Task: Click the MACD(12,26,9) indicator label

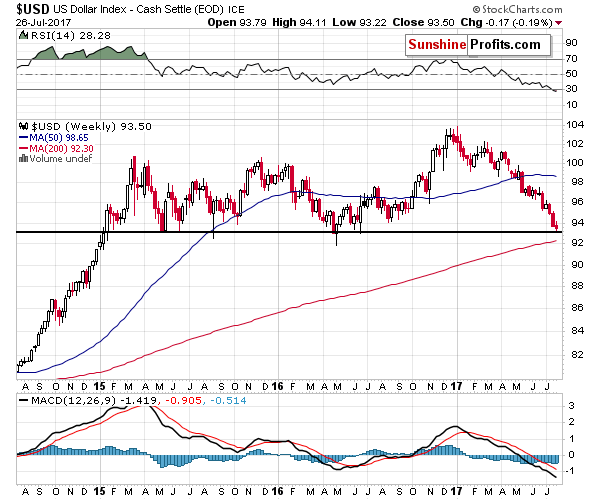Action: click(x=74, y=401)
